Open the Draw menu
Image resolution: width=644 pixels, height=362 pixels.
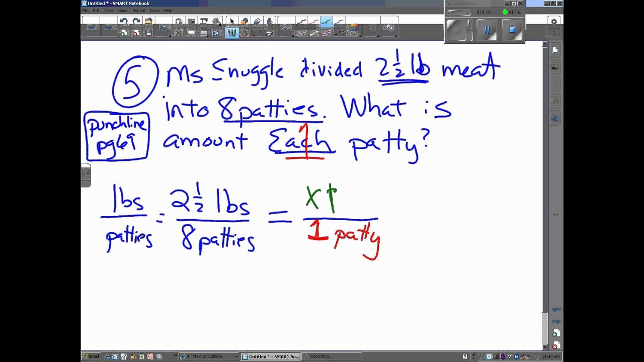pyautogui.click(x=154, y=11)
